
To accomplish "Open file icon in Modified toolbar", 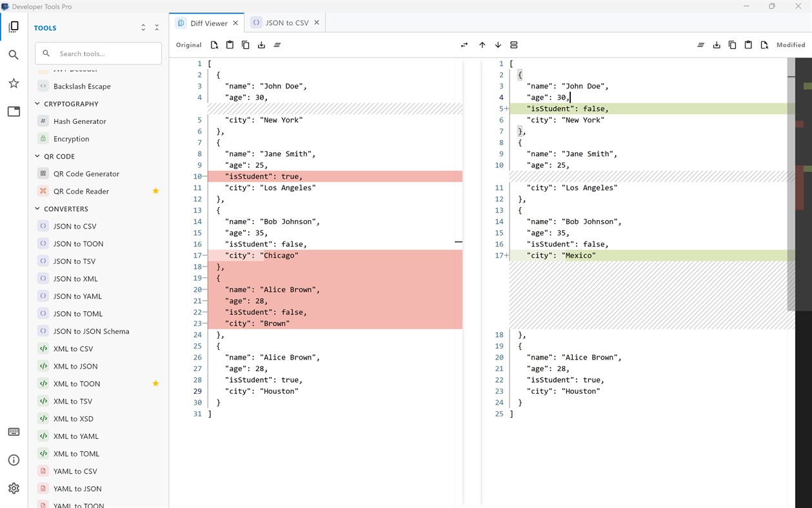I will (x=764, y=45).
